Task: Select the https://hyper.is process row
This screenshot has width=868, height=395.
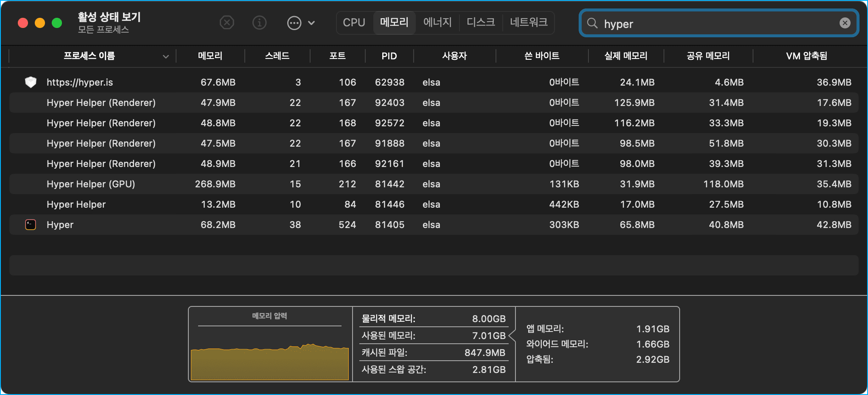Action: tap(434, 82)
